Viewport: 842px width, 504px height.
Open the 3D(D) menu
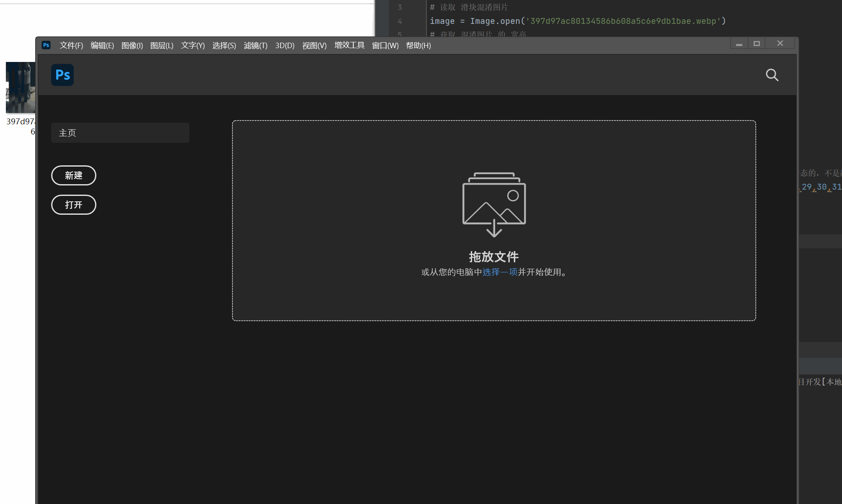click(x=285, y=45)
